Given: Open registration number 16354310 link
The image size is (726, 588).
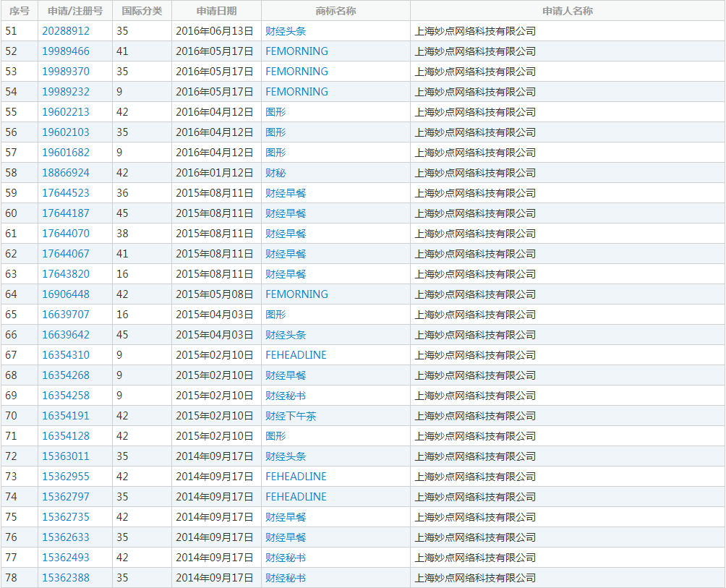Looking at the screenshot, I should click(66, 355).
